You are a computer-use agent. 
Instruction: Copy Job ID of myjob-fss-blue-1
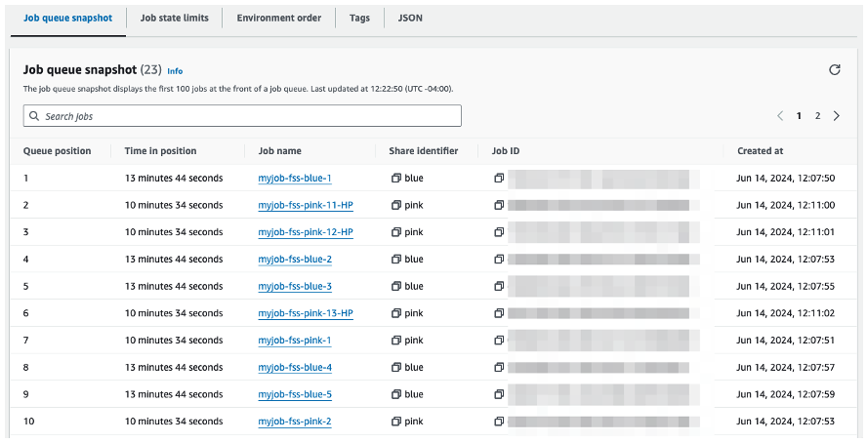(499, 179)
